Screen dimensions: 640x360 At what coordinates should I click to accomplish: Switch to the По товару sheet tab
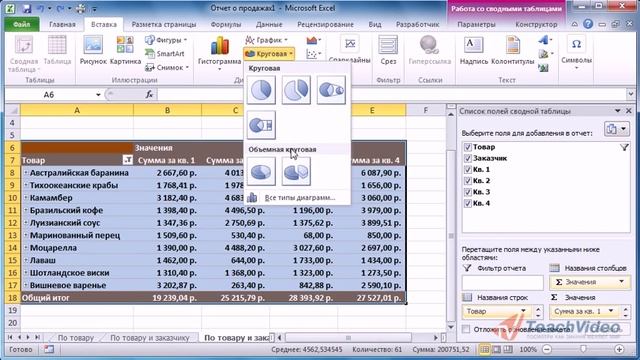click(76, 338)
